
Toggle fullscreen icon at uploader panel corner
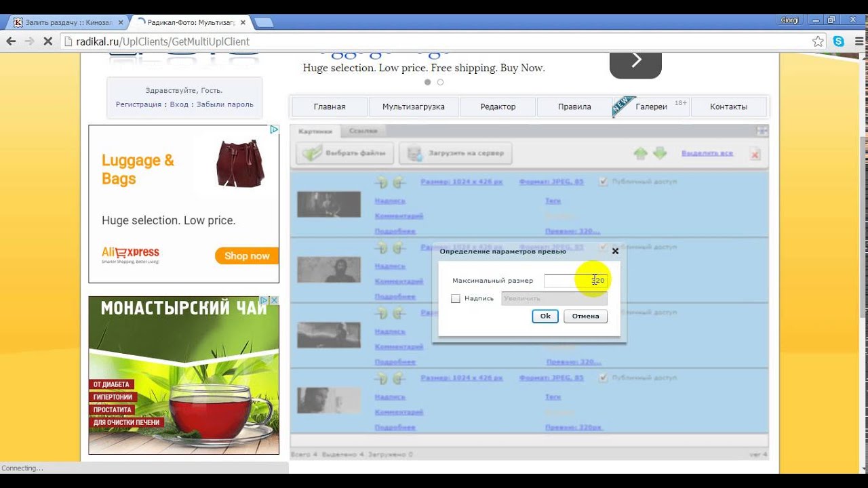pyautogui.click(x=762, y=131)
